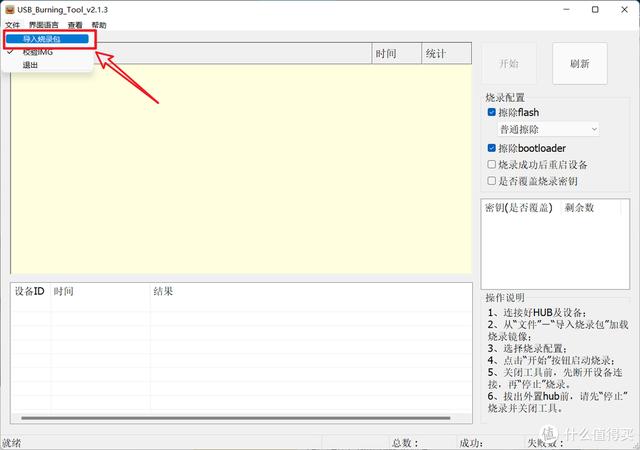This screenshot has width=640, height=450.
Task: Maximize the USB Burning Tool window
Action: [x=595, y=9]
